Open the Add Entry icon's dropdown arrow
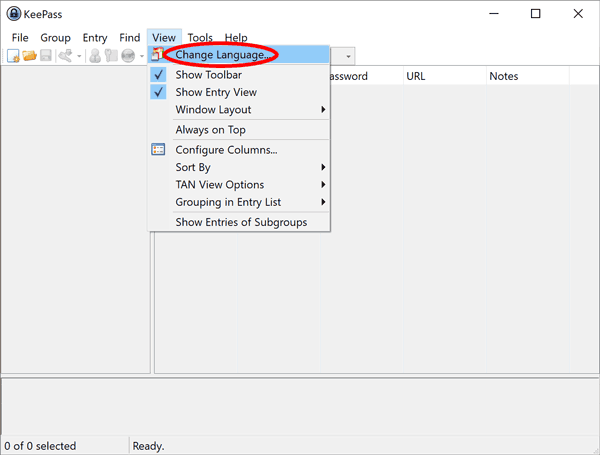600x455 pixels. click(79, 56)
